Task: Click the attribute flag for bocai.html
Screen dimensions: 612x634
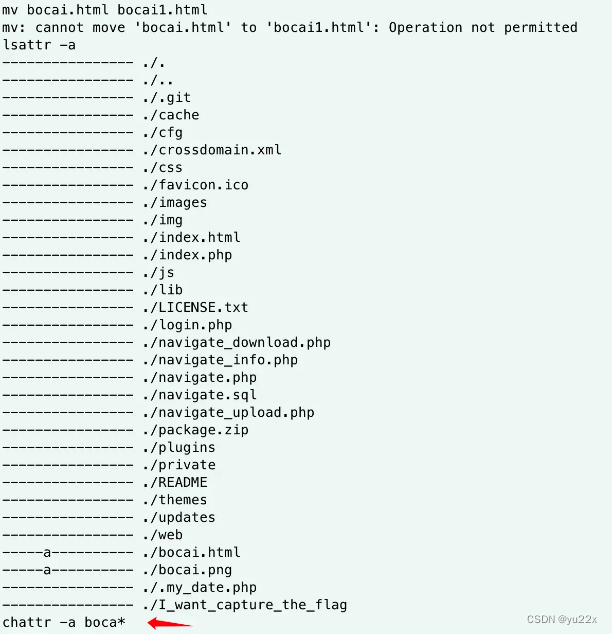Action: [x=47, y=552]
